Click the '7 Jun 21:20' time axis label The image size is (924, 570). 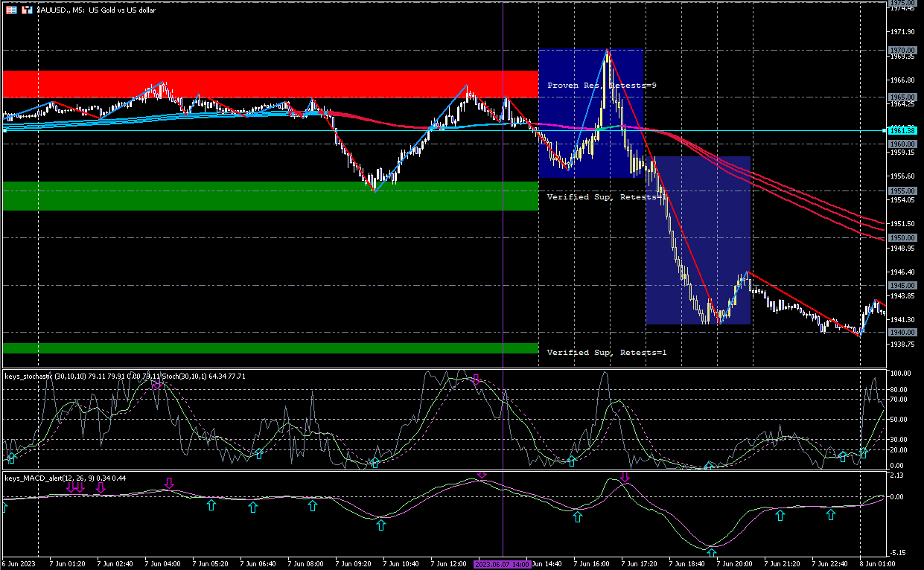click(783, 565)
